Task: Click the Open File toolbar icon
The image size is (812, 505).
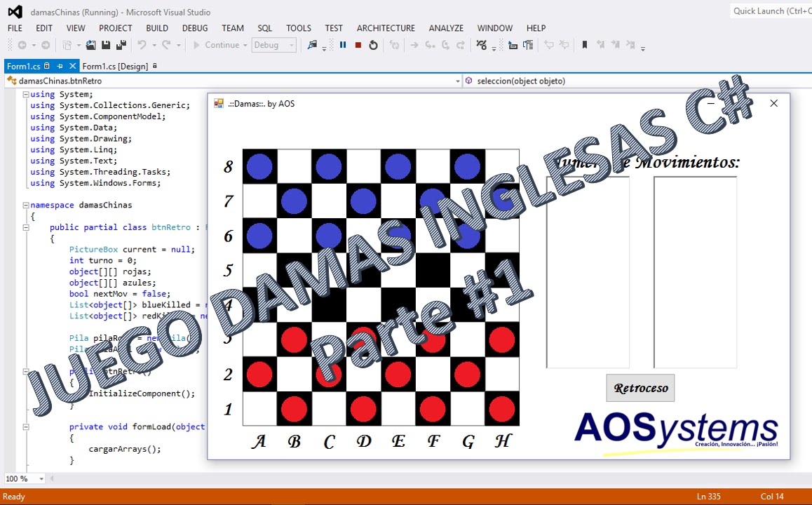Action: 90,45
